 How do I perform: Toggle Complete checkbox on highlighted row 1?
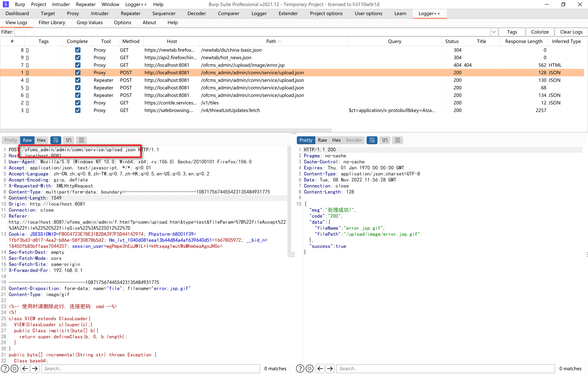pos(78,72)
